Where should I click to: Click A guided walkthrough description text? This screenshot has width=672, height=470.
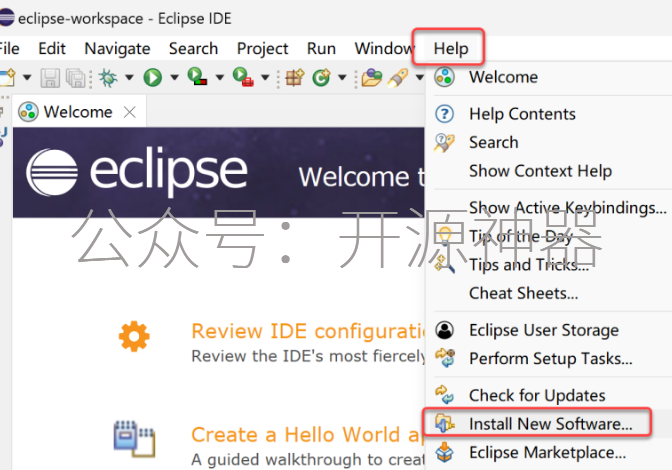pyautogui.click(x=308, y=460)
